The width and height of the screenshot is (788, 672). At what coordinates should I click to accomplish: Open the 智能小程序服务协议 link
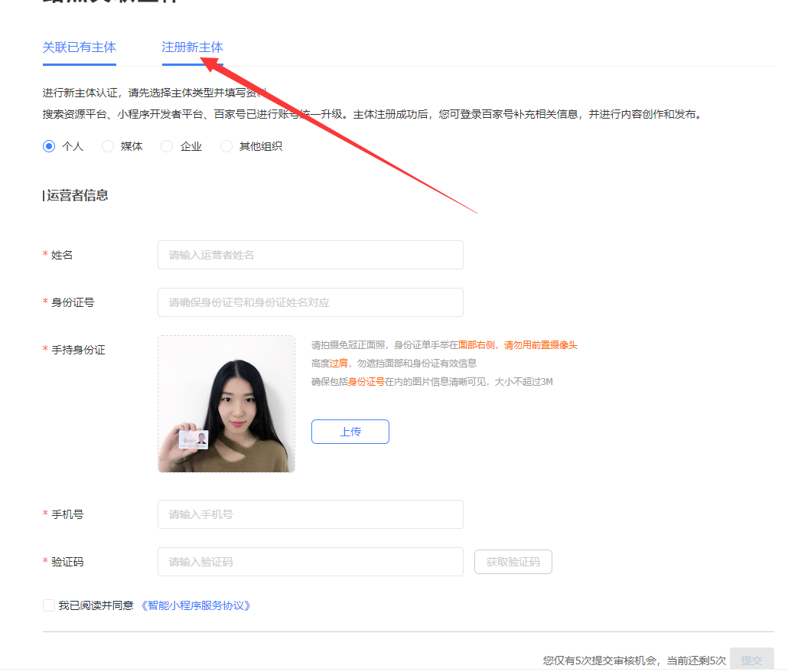[x=196, y=605]
